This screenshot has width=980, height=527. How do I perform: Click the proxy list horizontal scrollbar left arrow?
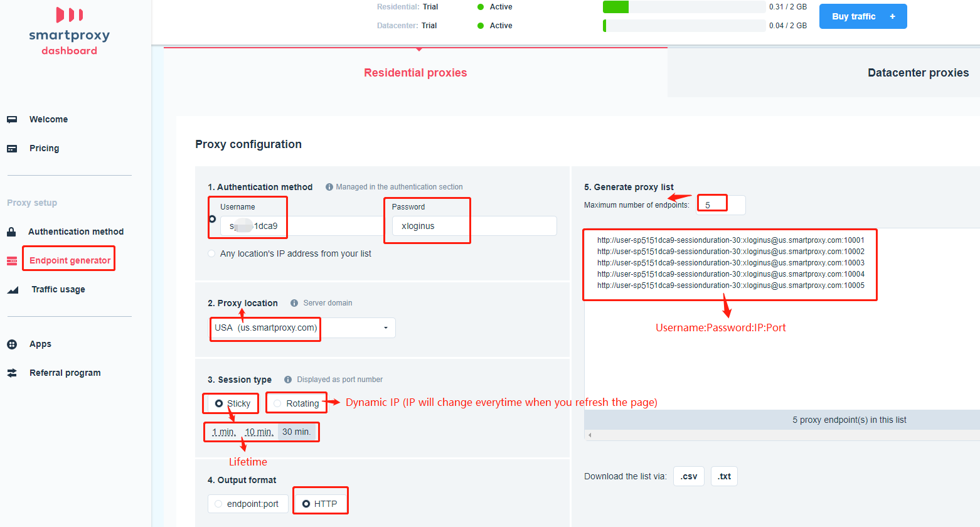[x=590, y=435]
